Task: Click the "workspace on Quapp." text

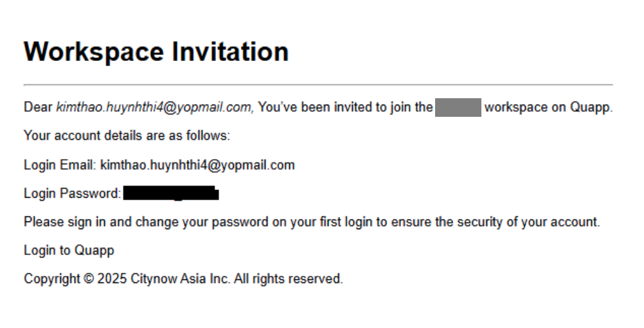Action: click(x=548, y=108)
